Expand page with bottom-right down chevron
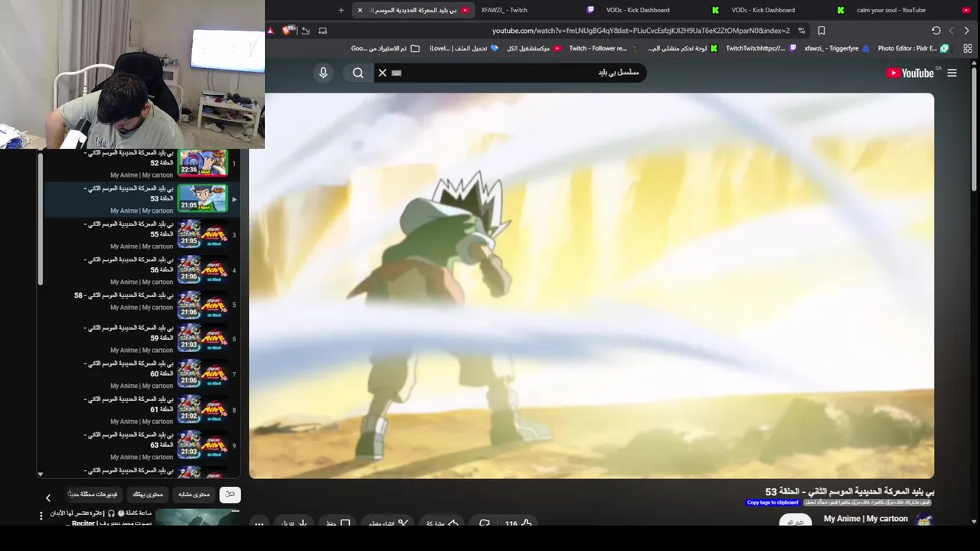This screenshot has width=980, height=551. click(x=973, y=521)
